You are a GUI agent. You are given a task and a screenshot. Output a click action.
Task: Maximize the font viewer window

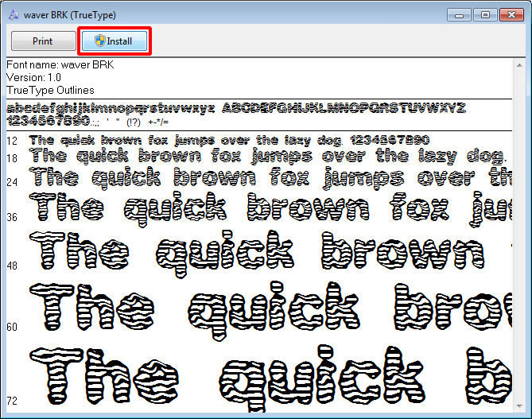point(485,15)
